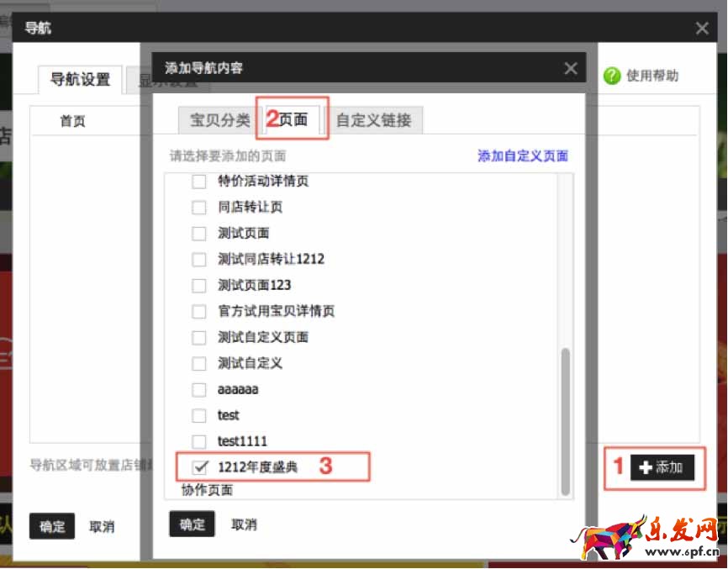The height and width of the screenshot is (569, 728).
Task: Tick the 测试页面123 checkbox
Action: pos(199,286)
